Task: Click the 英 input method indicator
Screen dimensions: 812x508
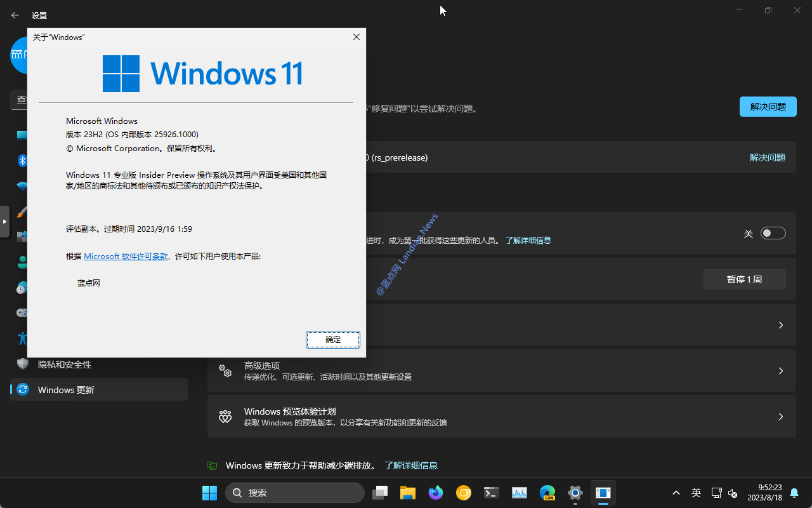Action: [x=696, y=493]
